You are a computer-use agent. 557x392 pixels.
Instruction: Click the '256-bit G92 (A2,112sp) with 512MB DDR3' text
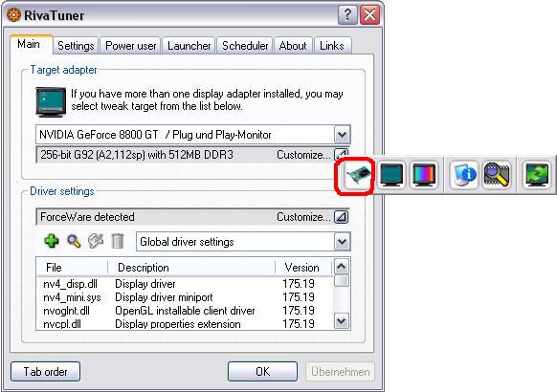(137, 155)
